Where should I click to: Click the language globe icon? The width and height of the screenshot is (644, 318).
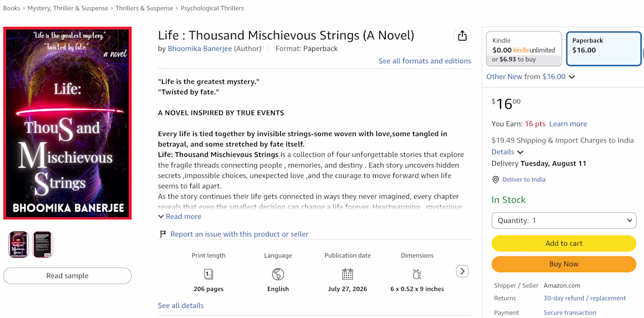pos(278,274)
